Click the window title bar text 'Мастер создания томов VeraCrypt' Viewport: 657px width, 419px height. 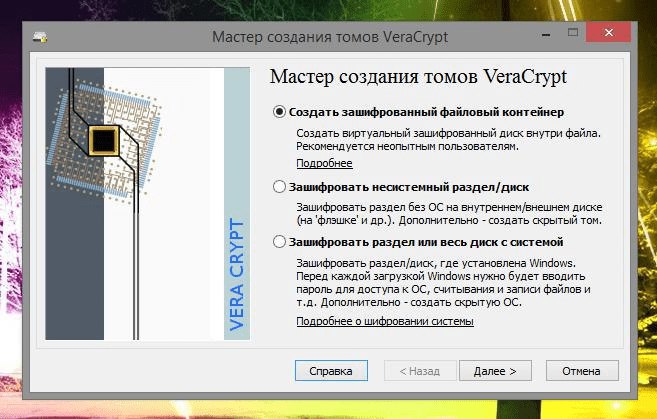coord(330,37)
